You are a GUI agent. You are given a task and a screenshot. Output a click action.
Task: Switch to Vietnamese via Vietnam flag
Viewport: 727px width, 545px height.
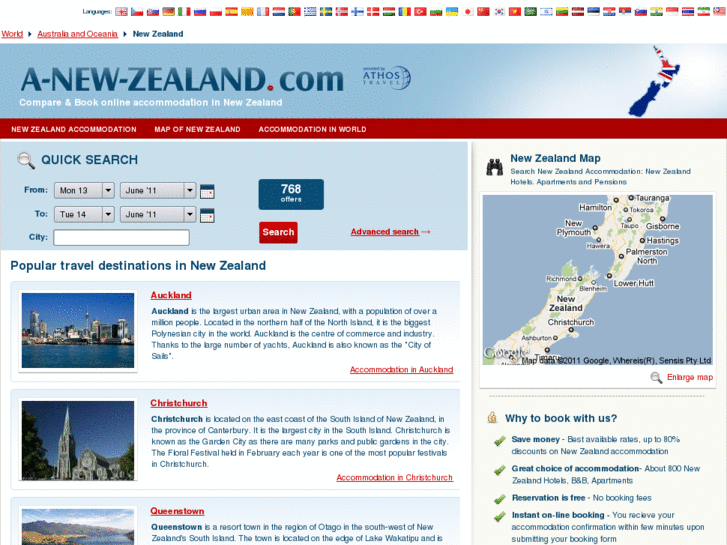coord(515,12)
